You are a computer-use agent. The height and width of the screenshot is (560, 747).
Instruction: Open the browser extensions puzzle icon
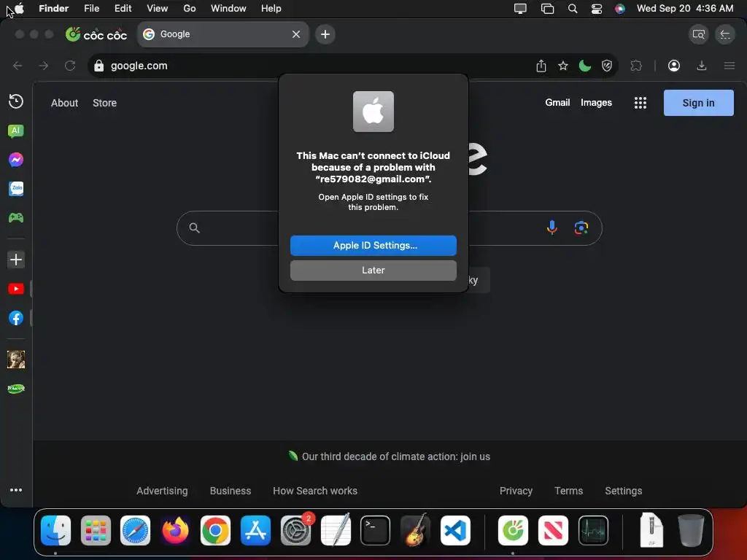click(x=636, y=66)
